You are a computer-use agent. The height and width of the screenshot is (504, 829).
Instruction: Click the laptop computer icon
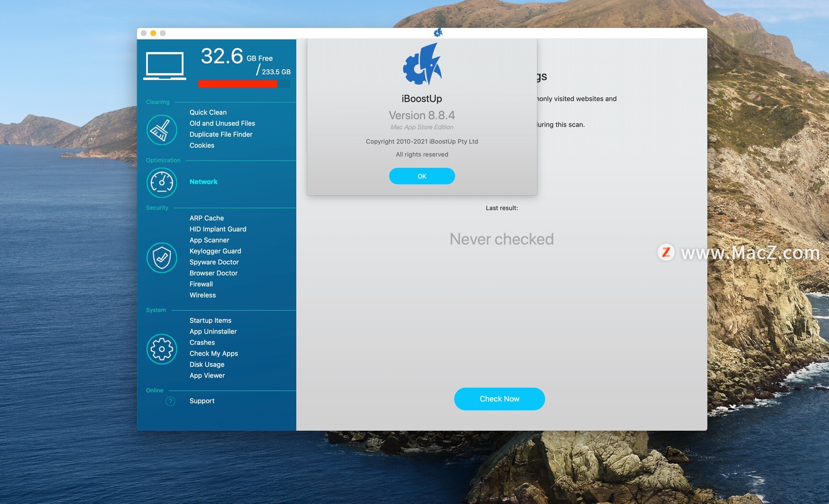coord(165,66)
